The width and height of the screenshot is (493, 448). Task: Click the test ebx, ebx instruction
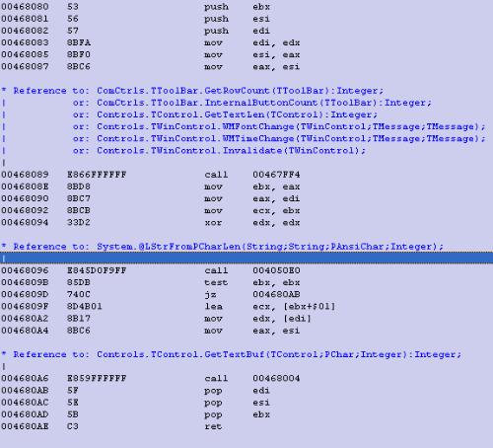[151, 282]
